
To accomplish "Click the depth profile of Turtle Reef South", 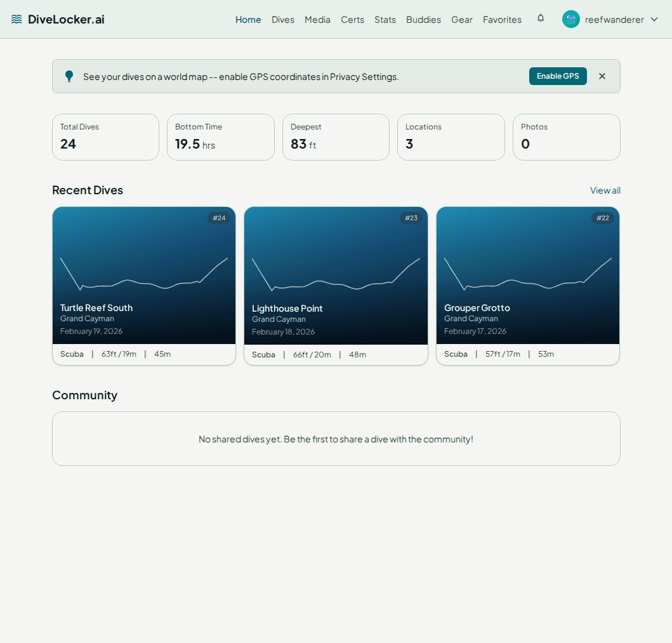I will click(x=144, y=274).
